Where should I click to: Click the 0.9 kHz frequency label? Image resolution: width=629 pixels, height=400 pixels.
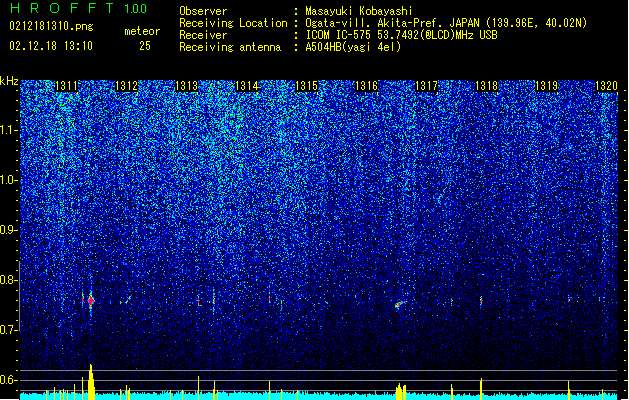coord(9,230)
